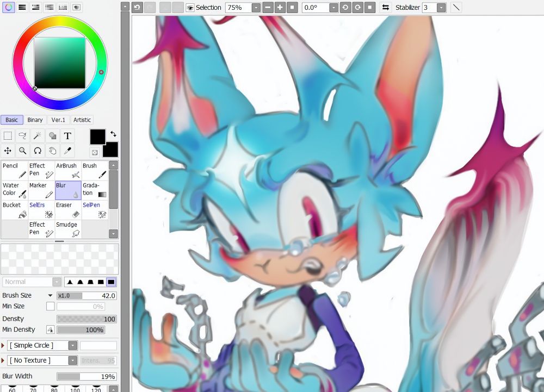Choose the Eraser tool
The image size is (544, 392).
tap(68, 210)
